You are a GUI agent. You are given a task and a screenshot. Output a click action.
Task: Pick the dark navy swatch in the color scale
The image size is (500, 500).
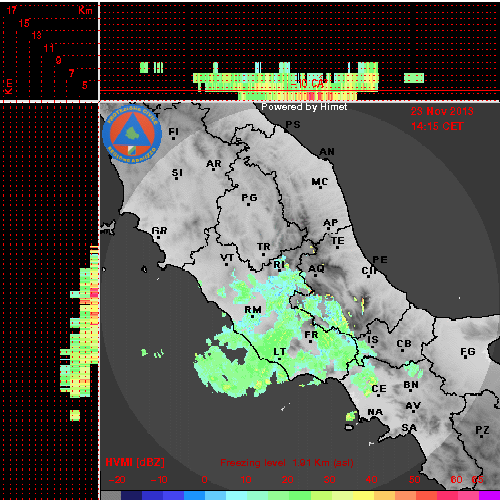pos(132,495)
